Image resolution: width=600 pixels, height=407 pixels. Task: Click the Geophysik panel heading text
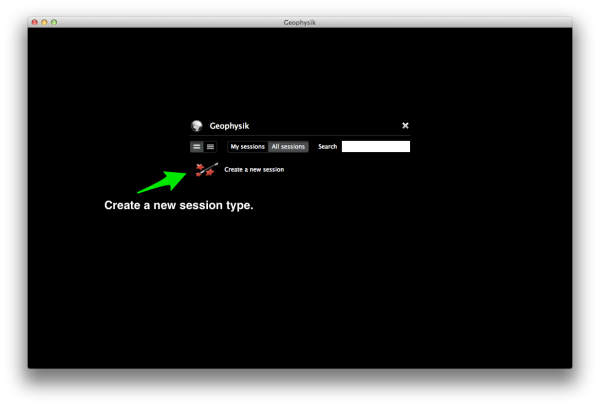coord(229,126)
